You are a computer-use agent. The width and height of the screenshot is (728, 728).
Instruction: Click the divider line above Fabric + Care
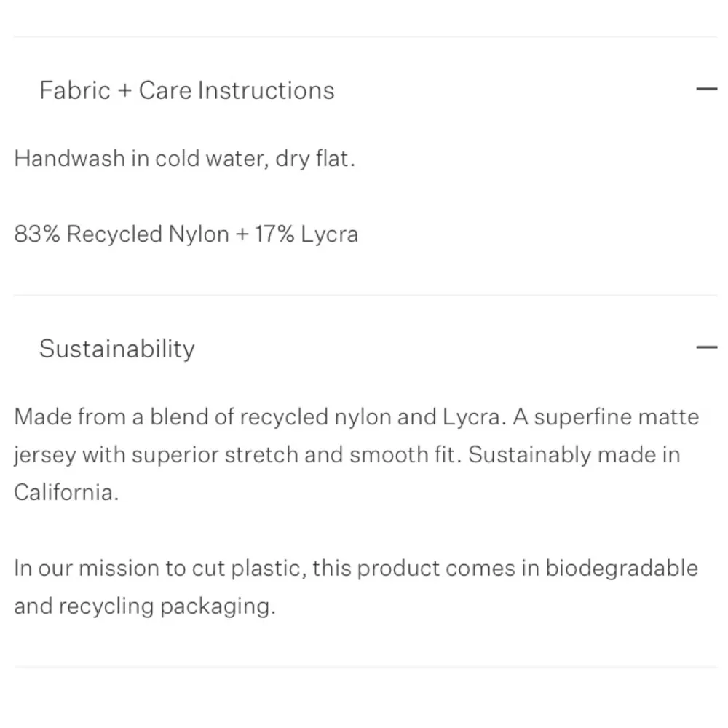(x=364, y=36)
